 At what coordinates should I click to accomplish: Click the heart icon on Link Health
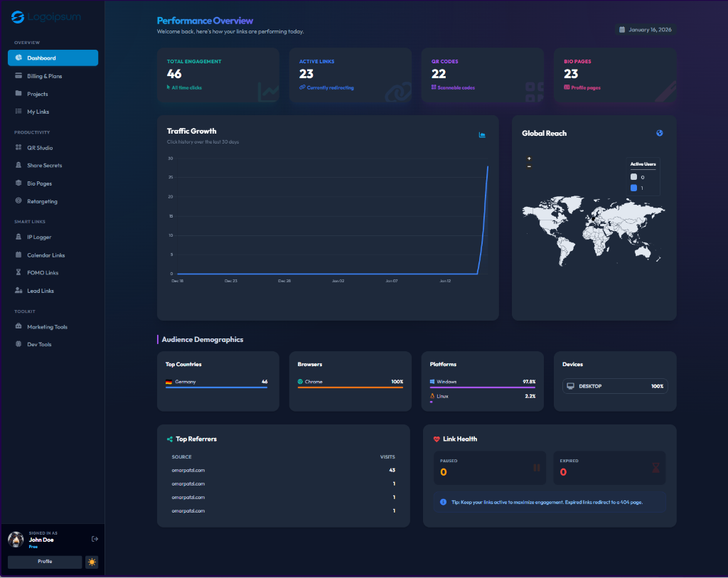[x=436, y=439]
